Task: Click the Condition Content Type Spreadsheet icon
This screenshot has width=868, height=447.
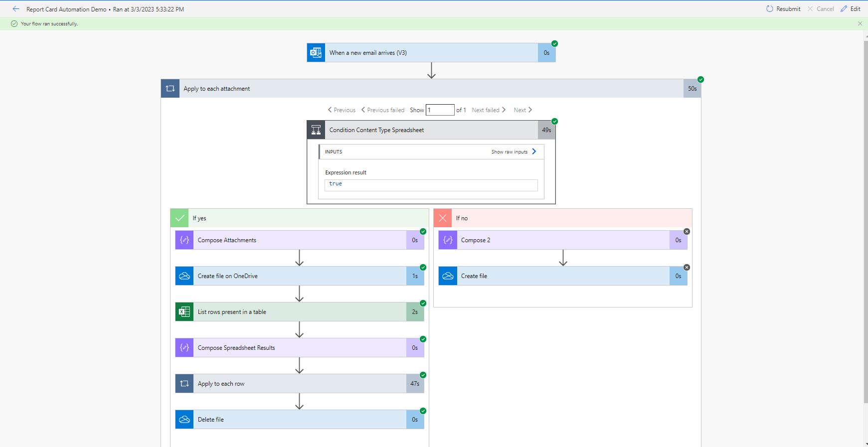Action: [x=316, y=130]
